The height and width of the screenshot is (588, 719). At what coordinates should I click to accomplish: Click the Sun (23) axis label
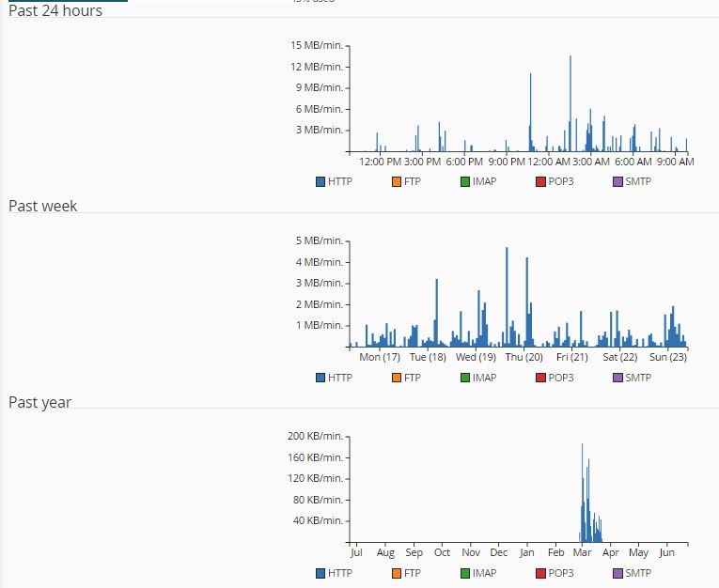(x=667, y=357)
